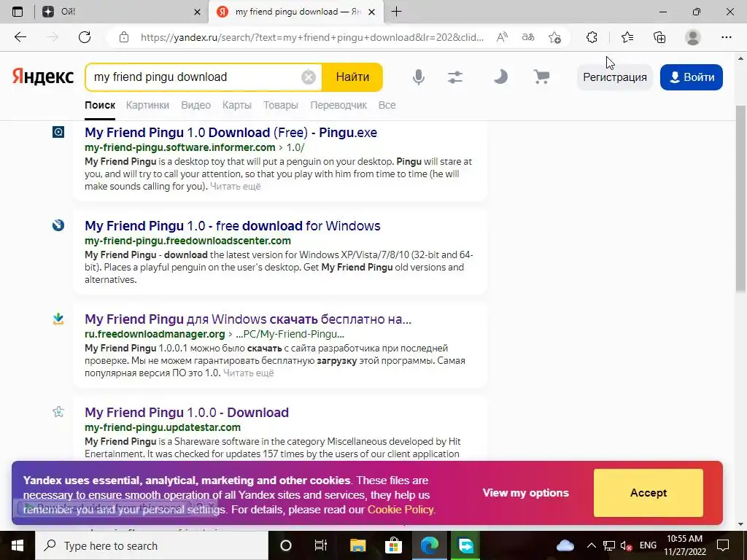747x560 pixels.
Task: Open 'для Windows скачать бесплатно' result
Action: click(248, 319)
